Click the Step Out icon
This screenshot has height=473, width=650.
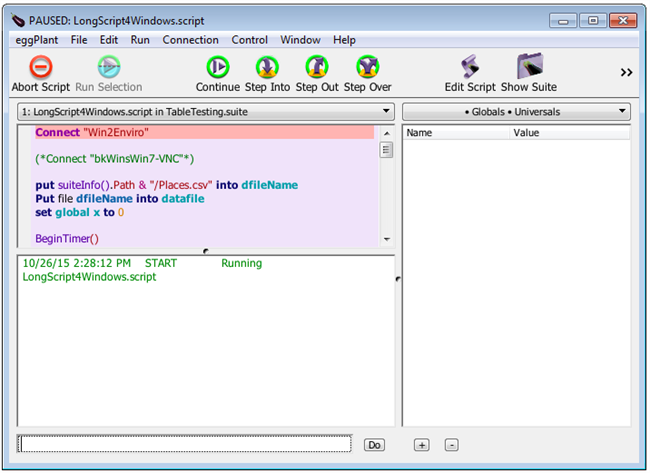(x=316, y=67)
